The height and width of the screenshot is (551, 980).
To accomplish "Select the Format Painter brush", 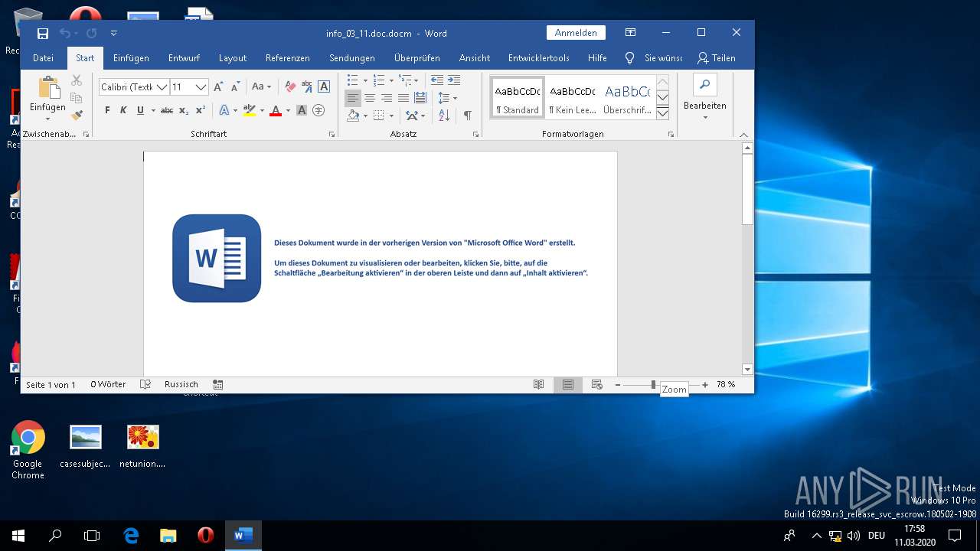I will point(77,115).
